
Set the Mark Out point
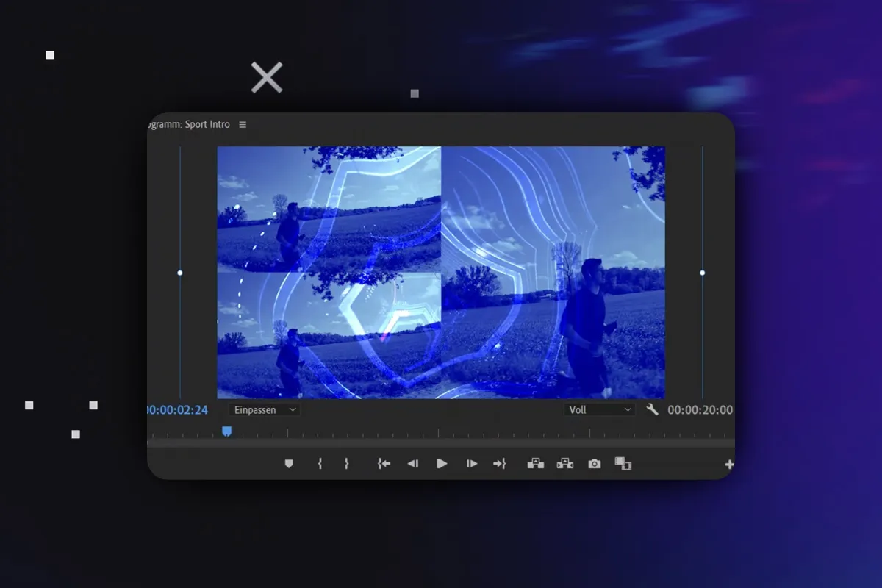click(x=346, y=464)
